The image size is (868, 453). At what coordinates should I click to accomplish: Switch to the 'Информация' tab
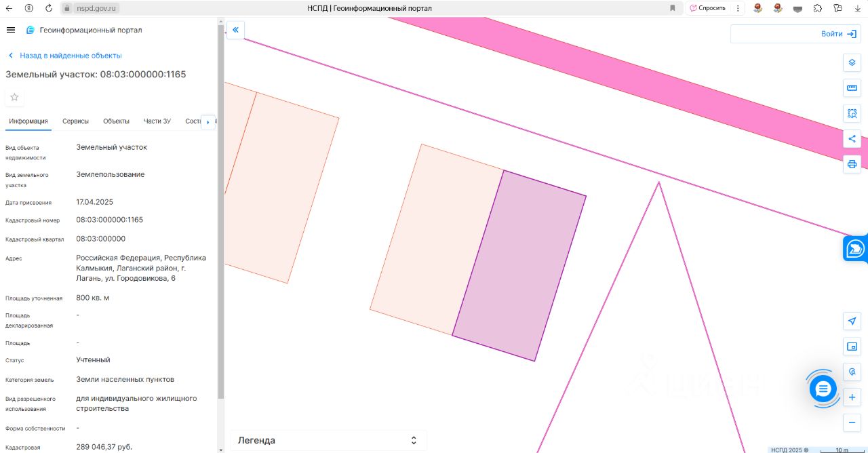(x=28, y=121)
